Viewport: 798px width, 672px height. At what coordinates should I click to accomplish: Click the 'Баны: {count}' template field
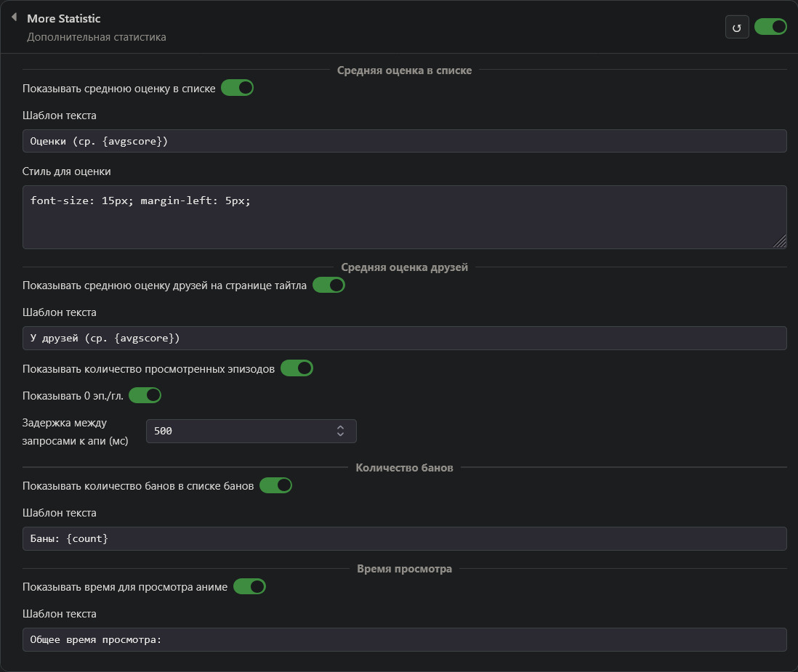tap(404, 538)
